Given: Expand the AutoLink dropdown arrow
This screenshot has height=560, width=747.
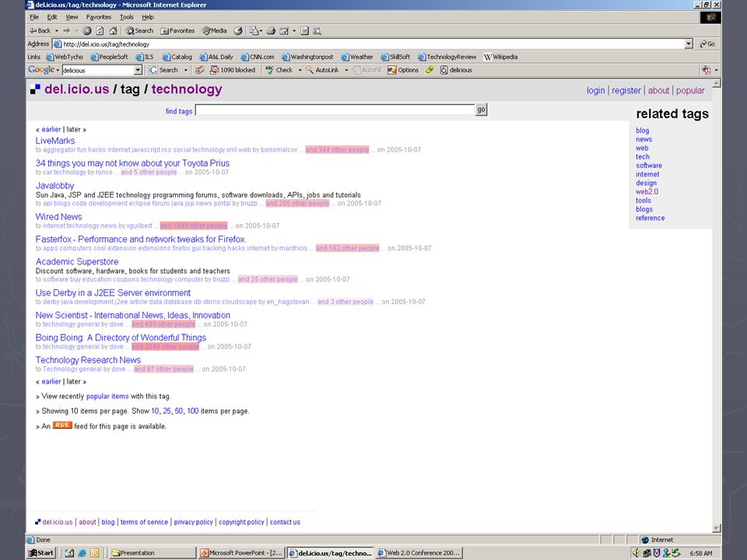Looking at the screenshot, I should click(345, 70).
